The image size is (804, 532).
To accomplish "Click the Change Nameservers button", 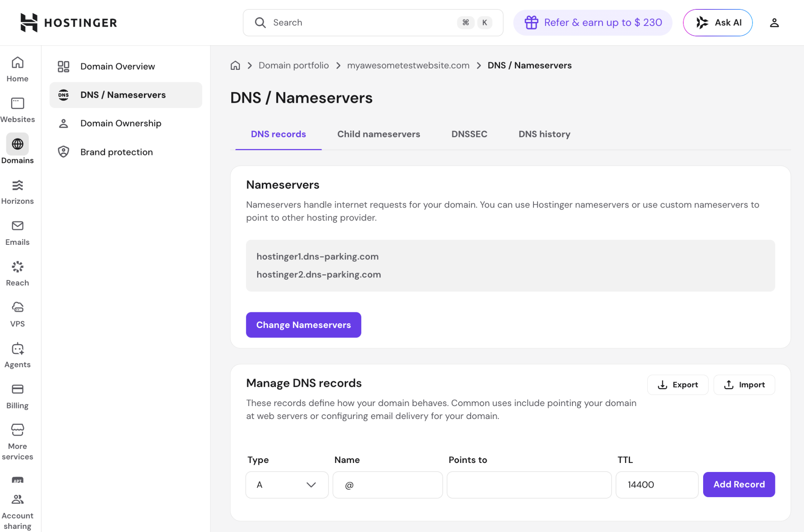I will [303, 324].
